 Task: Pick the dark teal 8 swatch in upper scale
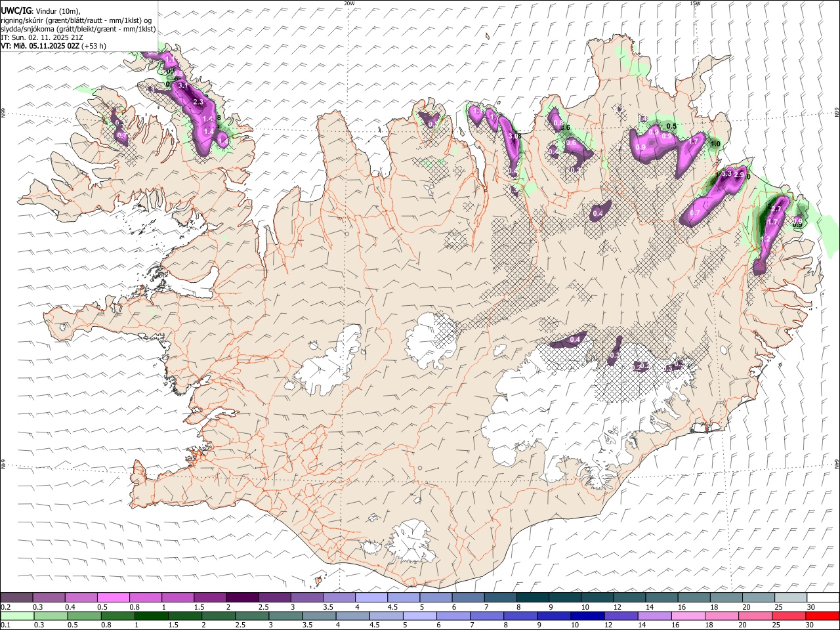coord(532,598)
